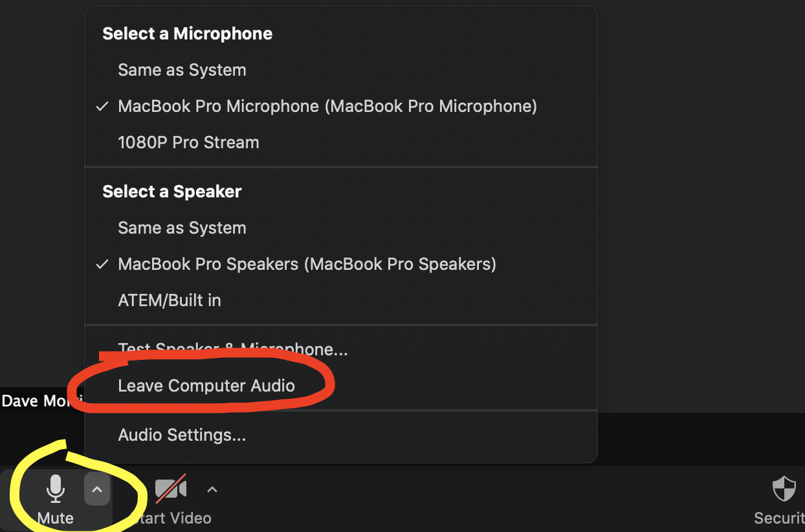Open Audio Settings
The image size is (805, 532).
point(341,435)
